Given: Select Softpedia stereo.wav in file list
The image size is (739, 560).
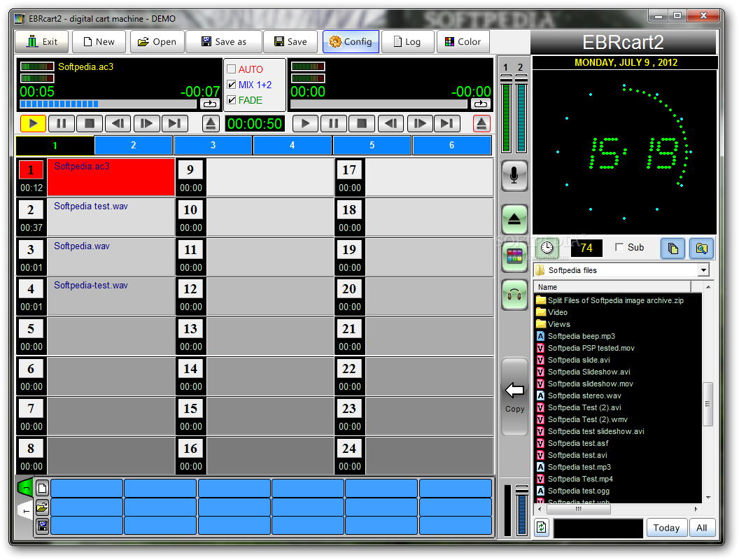Looking at the screenshot, I should tap(584, 395).
